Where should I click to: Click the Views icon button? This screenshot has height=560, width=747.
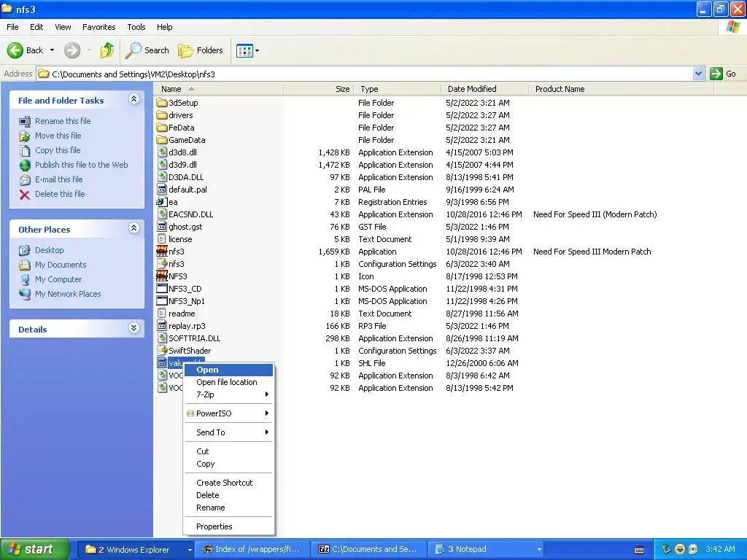click(244, 50)
